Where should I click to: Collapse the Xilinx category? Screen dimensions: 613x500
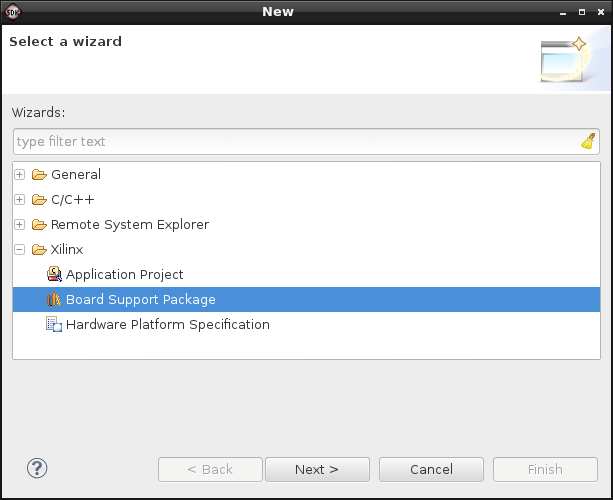[20, 249]
